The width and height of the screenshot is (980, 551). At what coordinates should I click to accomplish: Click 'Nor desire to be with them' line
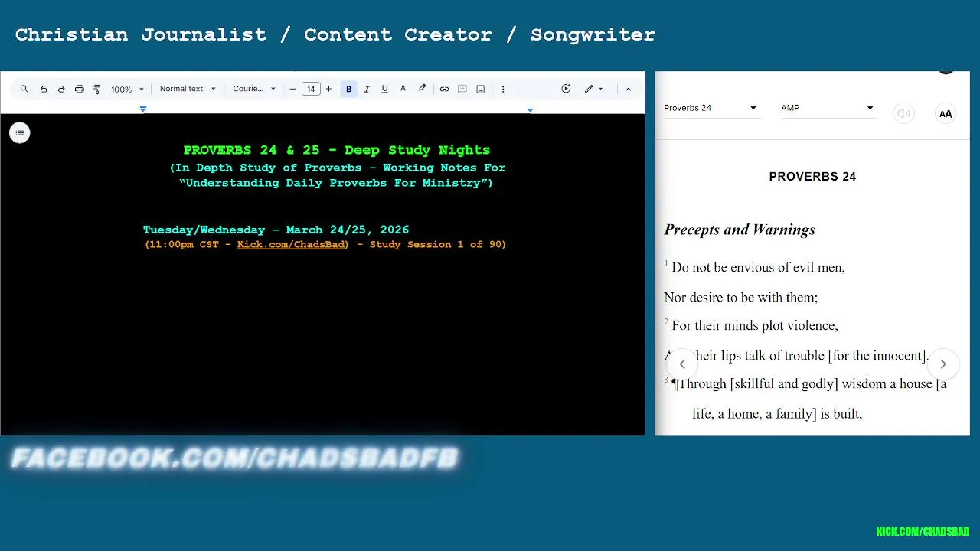tap(740, 297)
